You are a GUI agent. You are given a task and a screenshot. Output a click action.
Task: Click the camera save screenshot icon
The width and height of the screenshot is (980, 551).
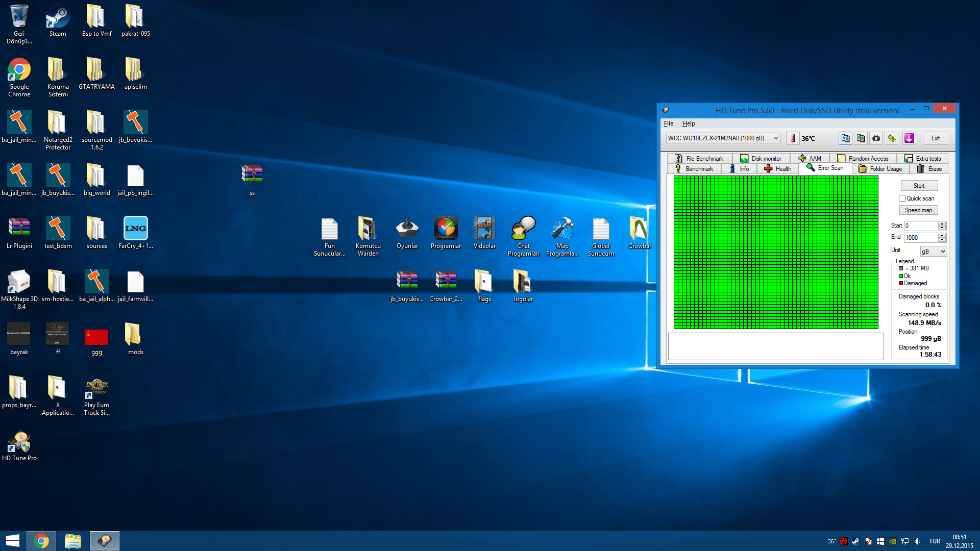(x=876, y=138)
